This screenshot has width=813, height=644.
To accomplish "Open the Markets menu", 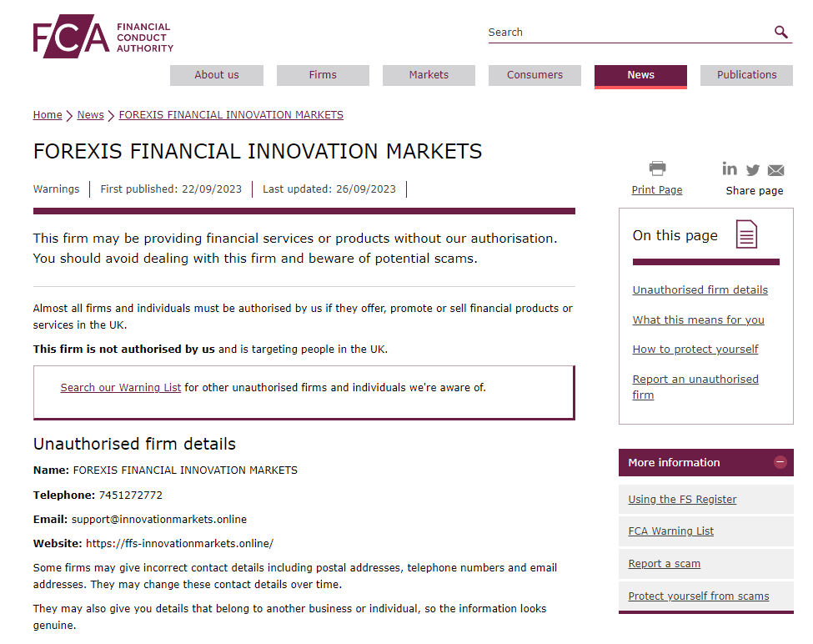I will [429, 75].
